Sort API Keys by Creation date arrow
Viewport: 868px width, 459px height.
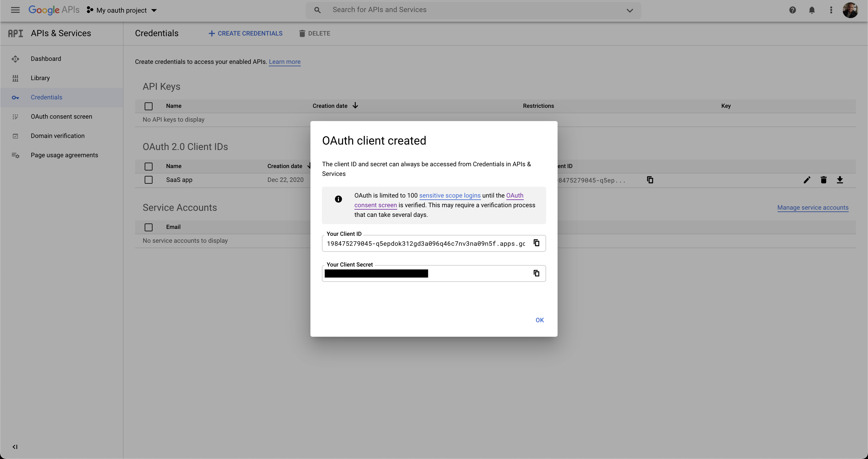(x=355, y=106)
